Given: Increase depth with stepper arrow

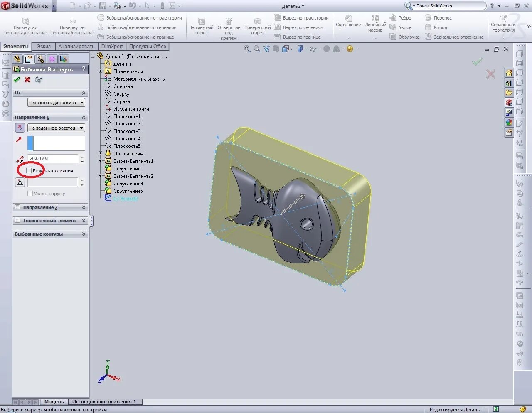Looking at the screenshot, I should [82, 157].
